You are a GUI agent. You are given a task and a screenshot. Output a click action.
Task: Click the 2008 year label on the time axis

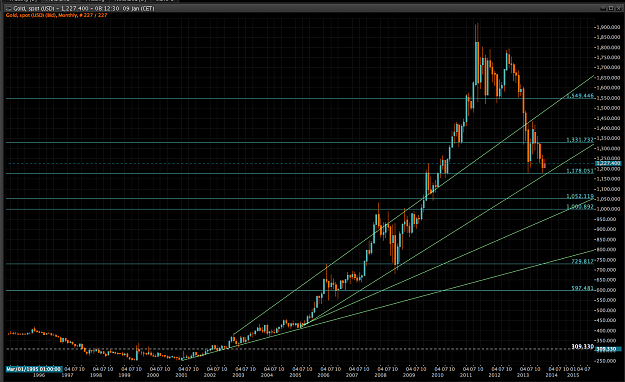click(381, 375)
